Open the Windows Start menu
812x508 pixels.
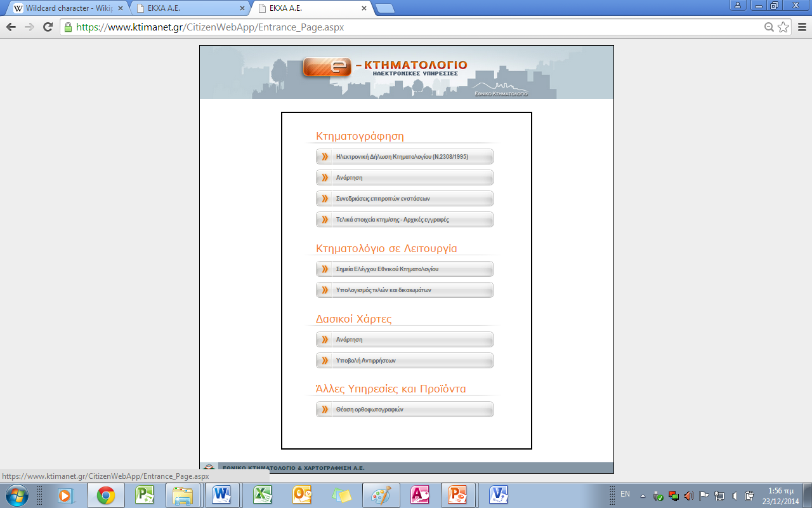click(17, 495)
